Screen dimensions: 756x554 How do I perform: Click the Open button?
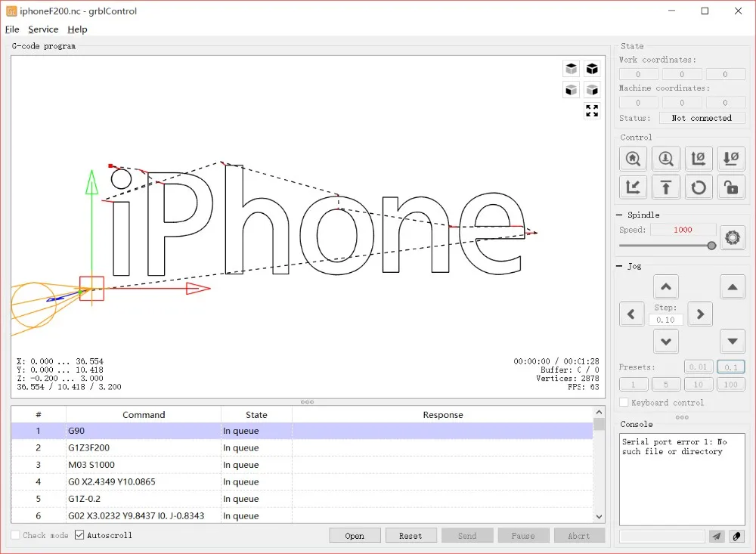[x=355, y=536]
